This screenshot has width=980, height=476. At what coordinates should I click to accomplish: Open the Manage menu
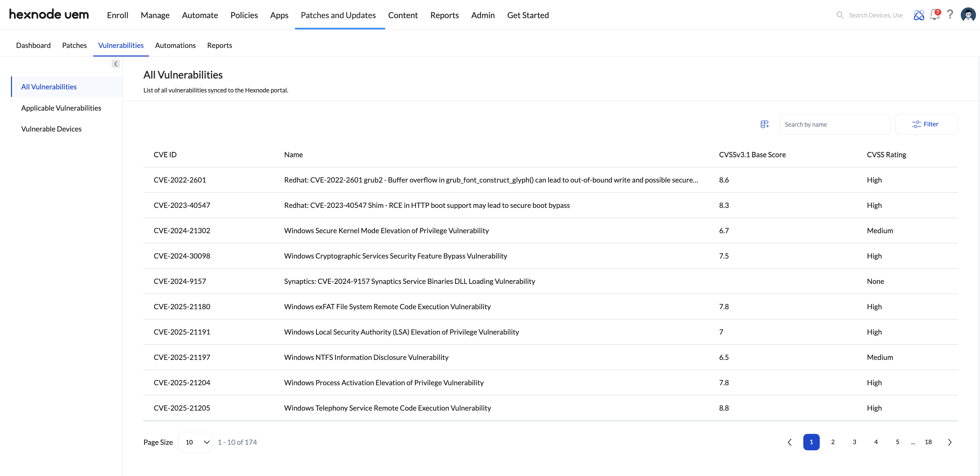(155, 15)
